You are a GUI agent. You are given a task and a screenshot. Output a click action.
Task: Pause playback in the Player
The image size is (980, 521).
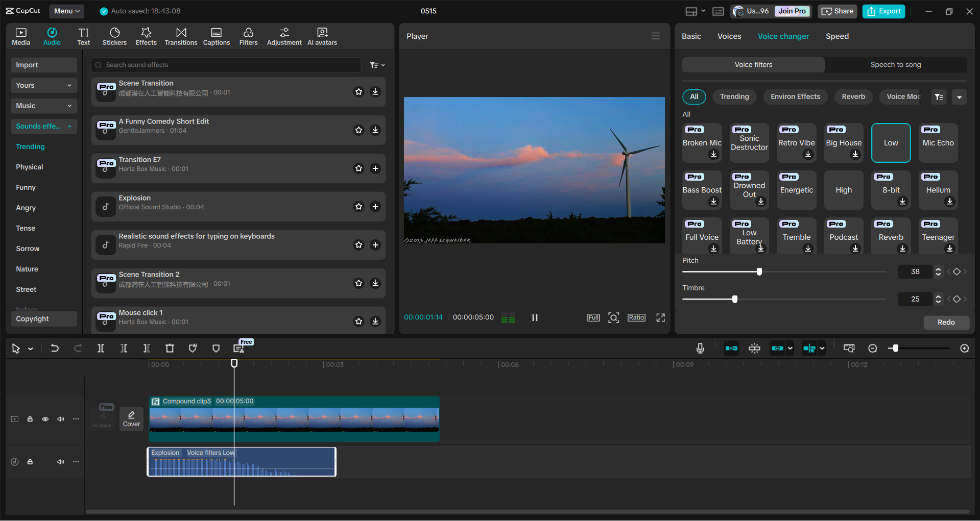tap(535, 317)
